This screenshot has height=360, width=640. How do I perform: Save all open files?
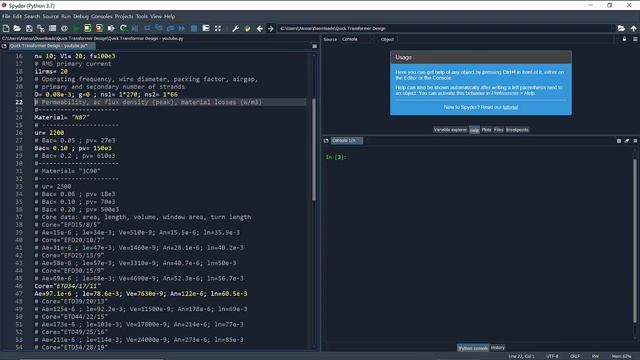tap(41, 28)
